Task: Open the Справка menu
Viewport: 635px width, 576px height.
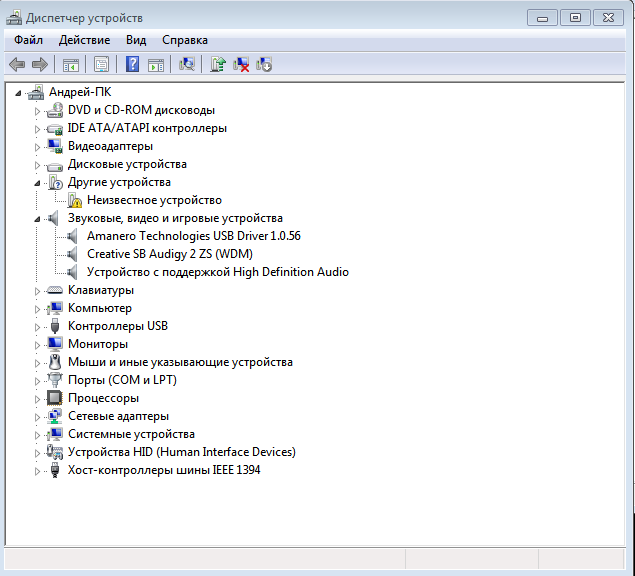Action: (x=184, y=40)
